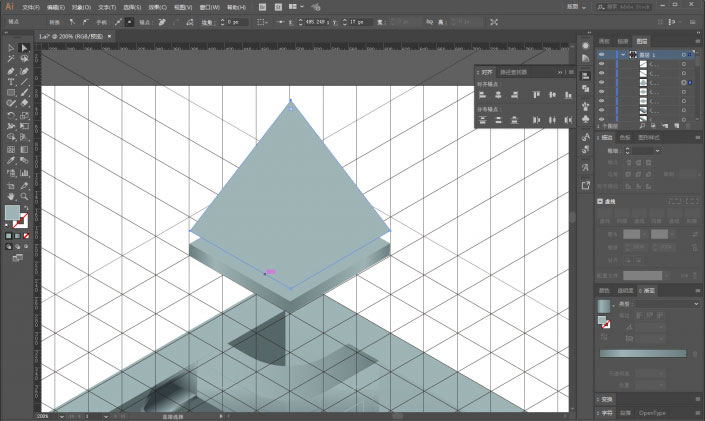
Task: Hide the first sublayer under 图层 1
Action: point(602,64)
